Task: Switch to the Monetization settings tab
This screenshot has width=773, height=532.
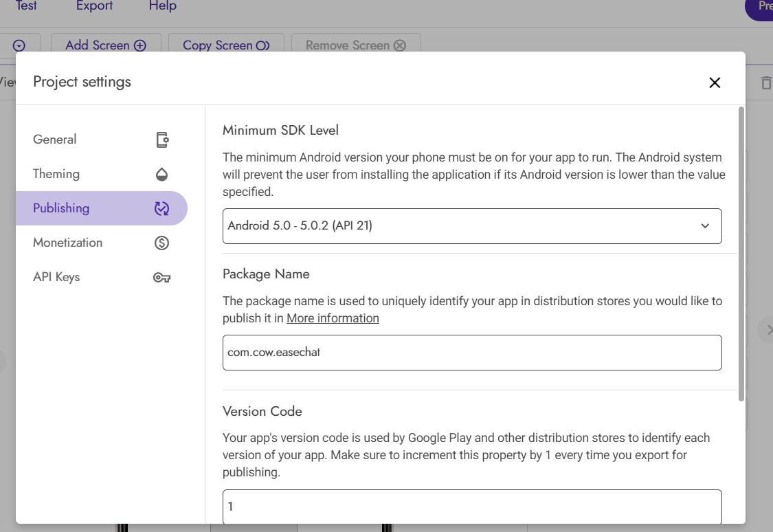Action: [x=67, y=243]
